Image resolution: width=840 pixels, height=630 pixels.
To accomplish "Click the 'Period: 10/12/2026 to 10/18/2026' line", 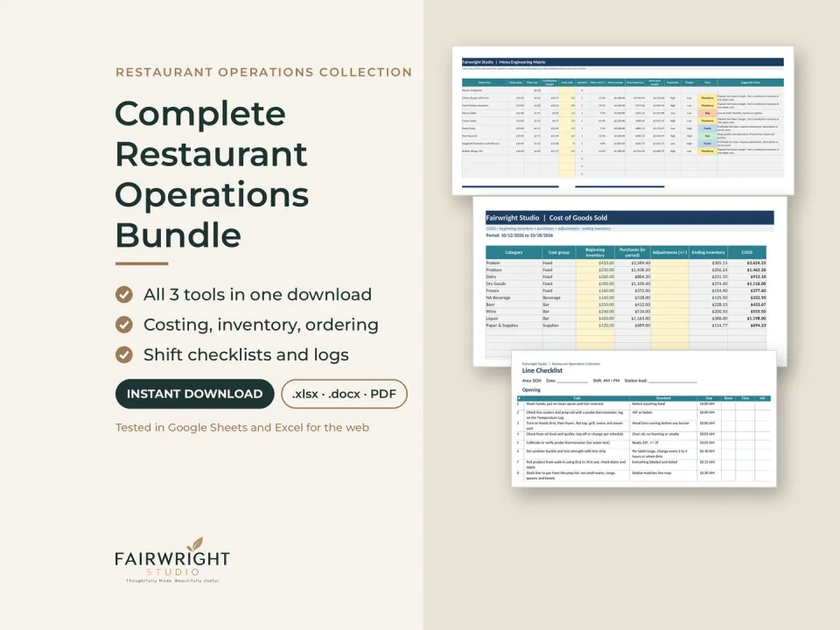I will pyautogui.click(x=519, y=235).
